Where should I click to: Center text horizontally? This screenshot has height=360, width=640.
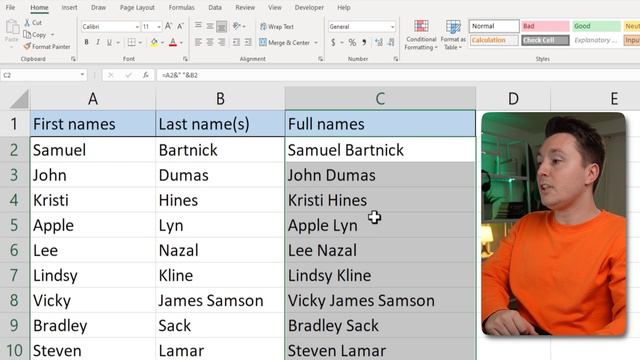coord(210,42)
